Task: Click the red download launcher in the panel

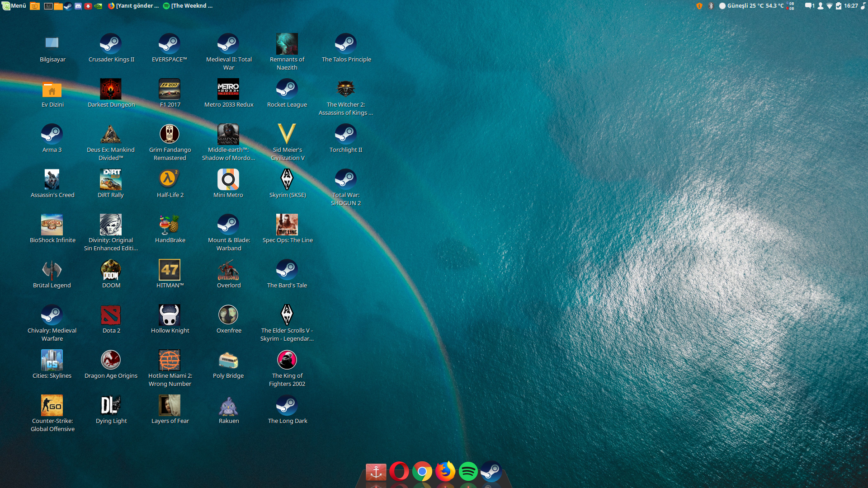Action: pos(88,6)
